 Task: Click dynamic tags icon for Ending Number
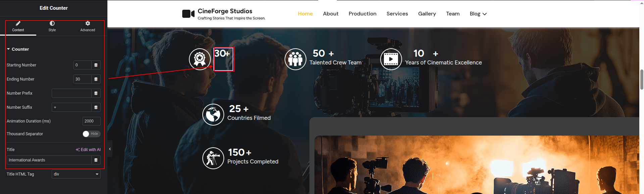96,79
